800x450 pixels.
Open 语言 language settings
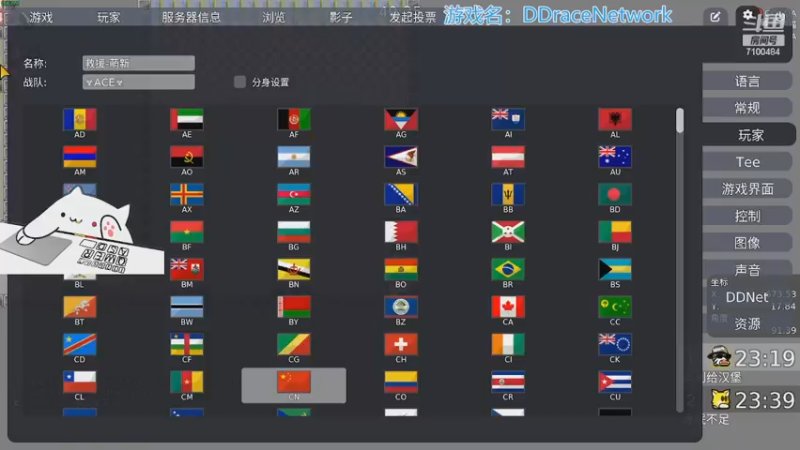click(747, 81)
